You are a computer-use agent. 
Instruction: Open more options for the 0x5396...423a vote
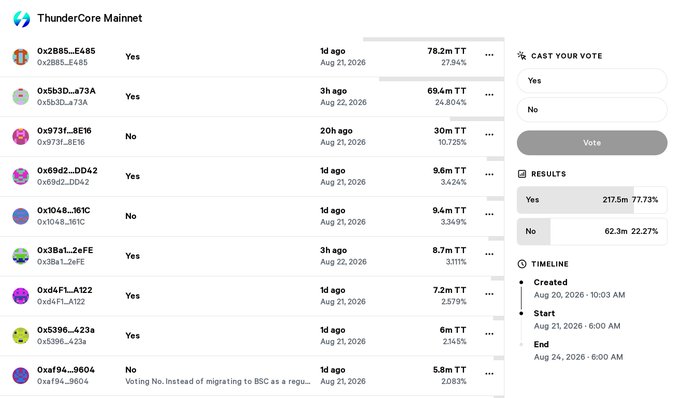[489, 334]
